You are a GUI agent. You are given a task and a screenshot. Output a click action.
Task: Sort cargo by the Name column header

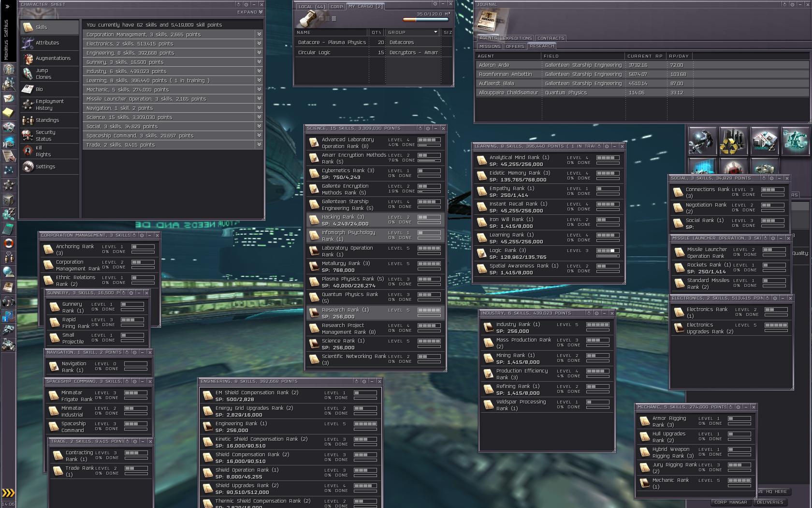332,32
